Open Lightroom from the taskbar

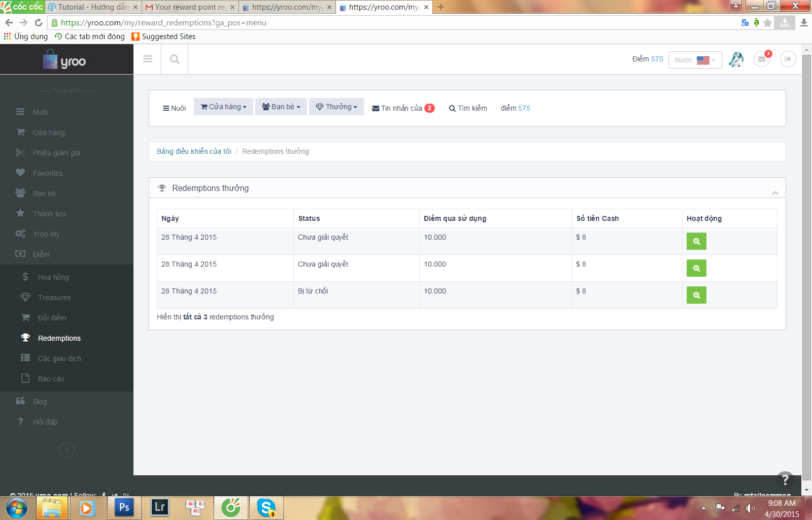pyautogui.click(x=160, y=507)
